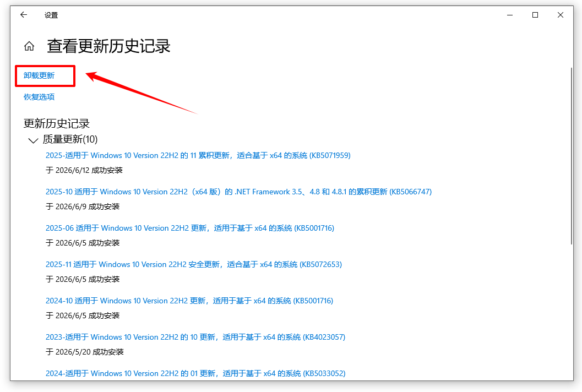Click the vertical scrollbar thumb
Viewport: 582px width, 392px height.
click(572, 156)
